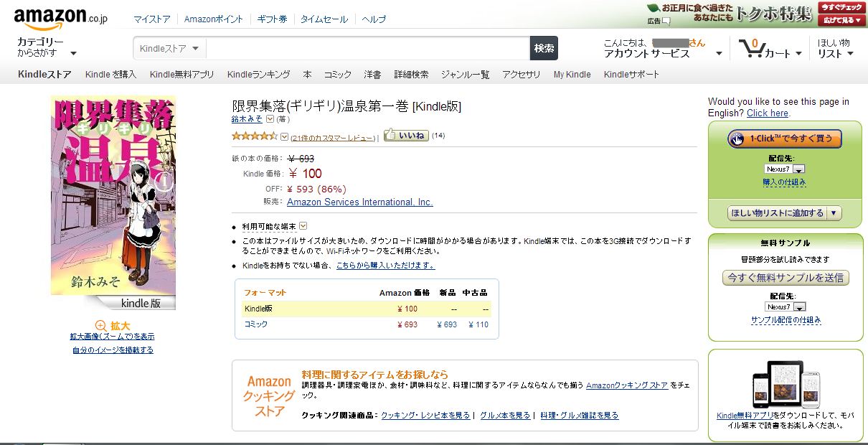Open the サンプル配信の仕組み link

786,320
